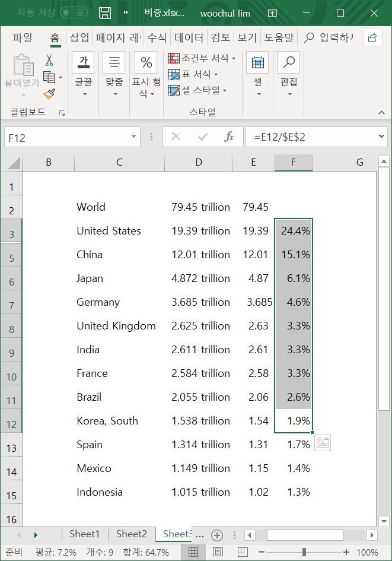Click vertical scrollbar up arrow
Image resolution: width=392 pixels, height=561 pixels.
(x=384, y=161)
